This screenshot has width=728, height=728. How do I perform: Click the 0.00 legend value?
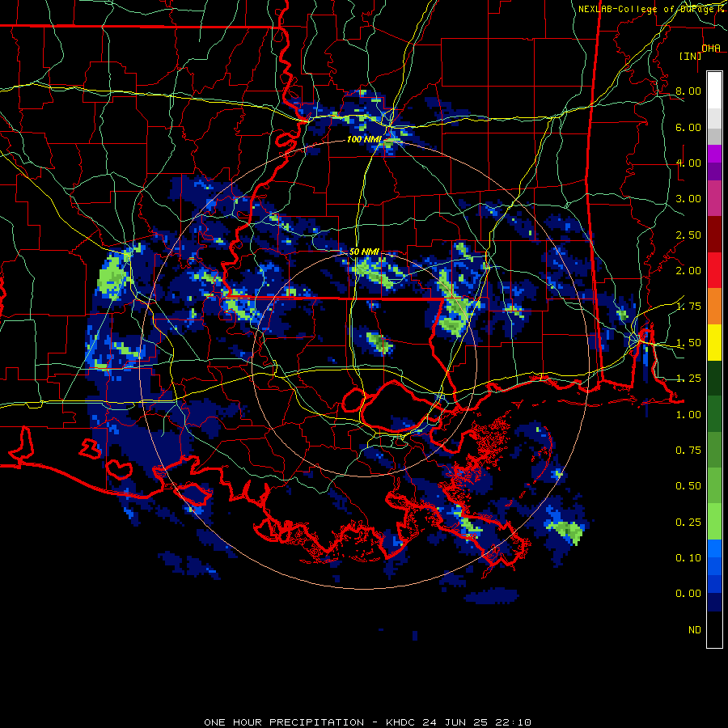click(688, 594)
